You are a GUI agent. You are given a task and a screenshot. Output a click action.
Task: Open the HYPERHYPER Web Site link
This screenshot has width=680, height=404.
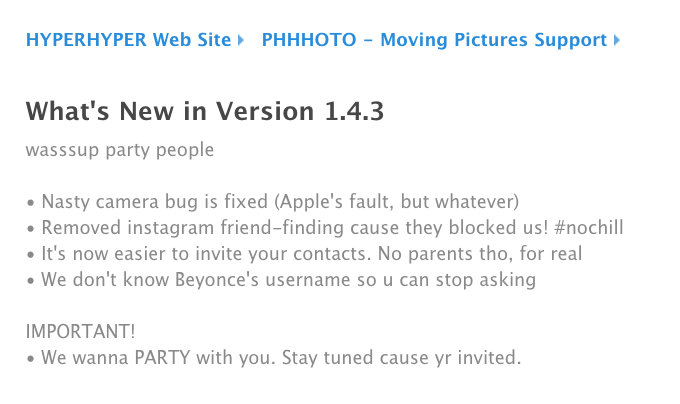click(128, 40)
